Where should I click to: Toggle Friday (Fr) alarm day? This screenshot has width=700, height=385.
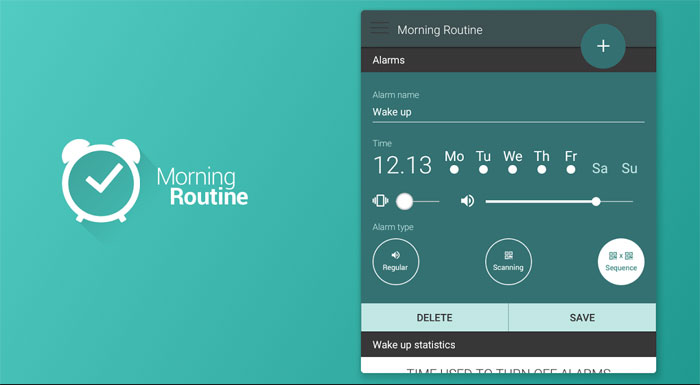pyautogui.click(x=571, y=162)
